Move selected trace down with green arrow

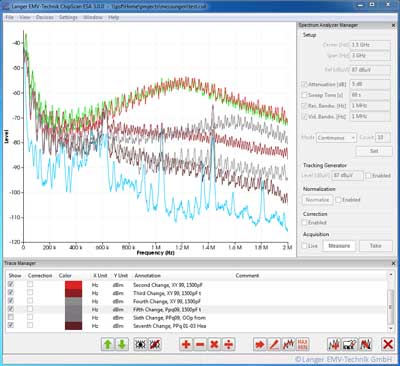click(122, 344)
